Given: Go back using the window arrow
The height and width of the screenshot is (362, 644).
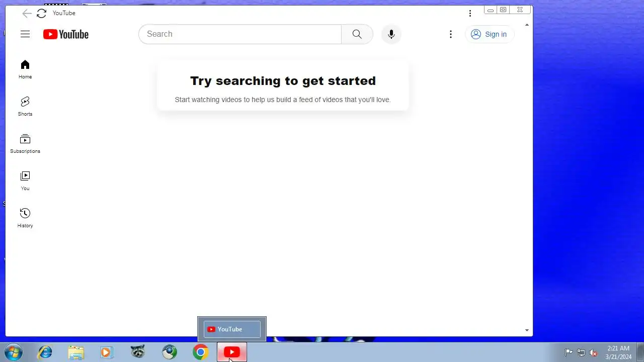Looking at the screenshot, I should click(27, 14).
